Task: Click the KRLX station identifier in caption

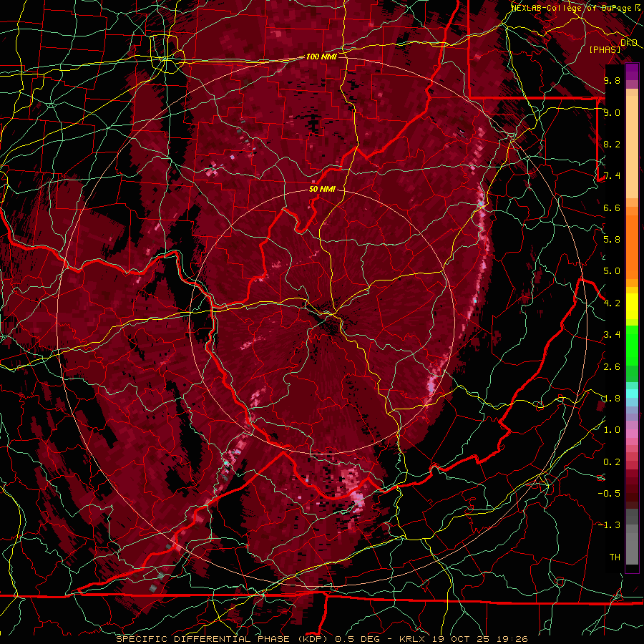Action: (414, 639)
